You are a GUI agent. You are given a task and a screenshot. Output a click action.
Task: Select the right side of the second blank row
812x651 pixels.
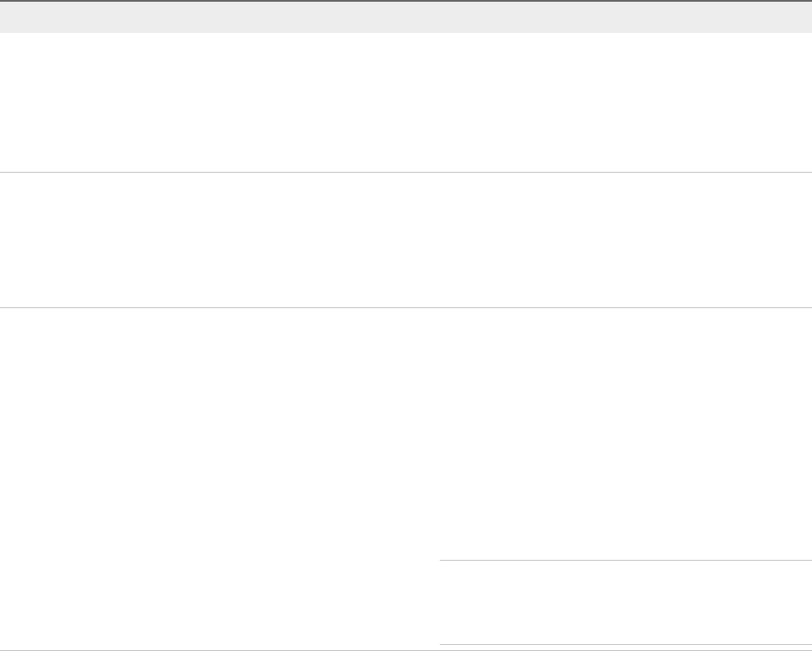pos(625,240)
